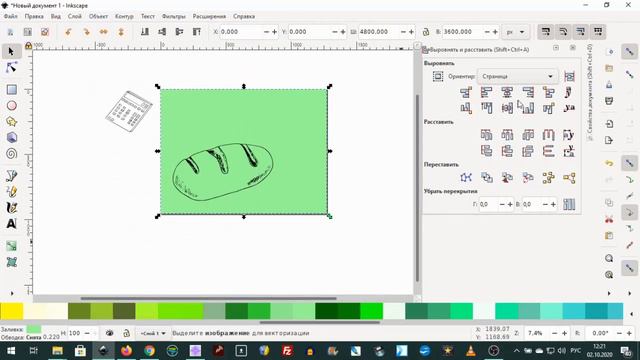Select the Star and polygon tool
The height and width of the screenshot is (360, 640).
[11, 122]
